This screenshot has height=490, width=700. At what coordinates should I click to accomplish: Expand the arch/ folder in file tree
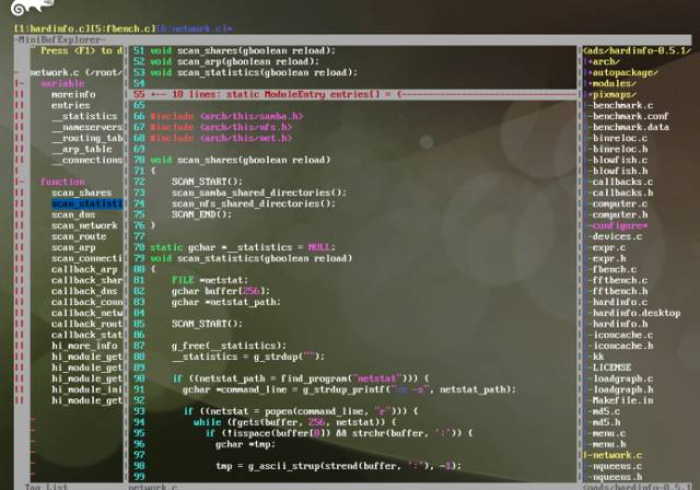(x=605, y=61)
